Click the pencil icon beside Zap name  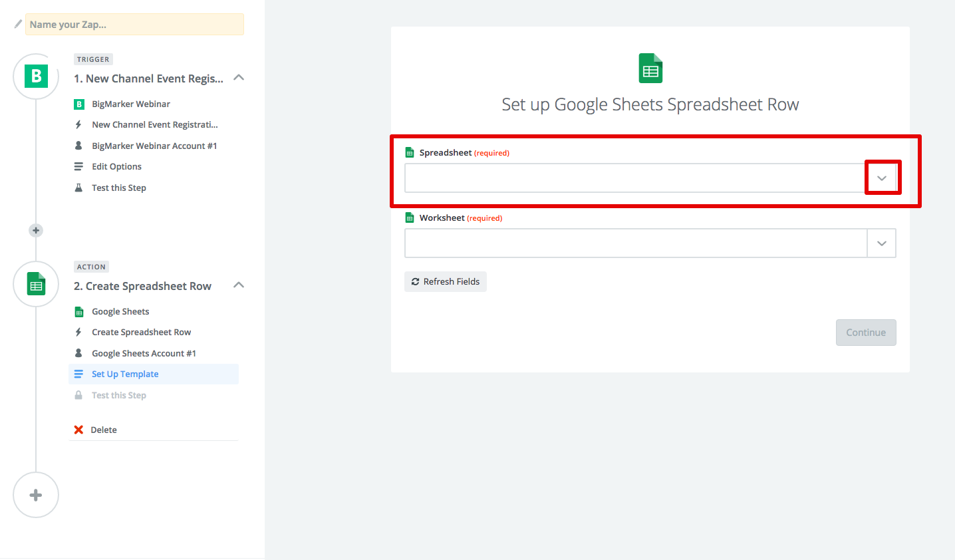[x=18, y=24]
